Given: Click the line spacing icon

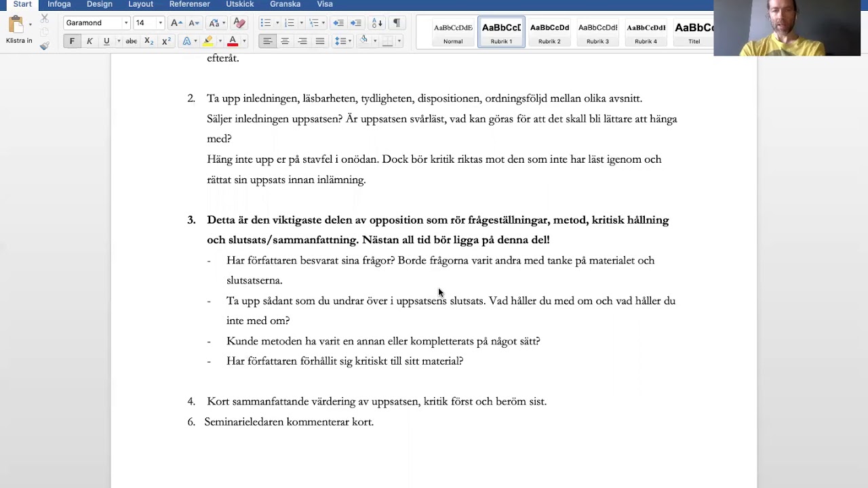Looking at the screenshot, I should point(340,41).
